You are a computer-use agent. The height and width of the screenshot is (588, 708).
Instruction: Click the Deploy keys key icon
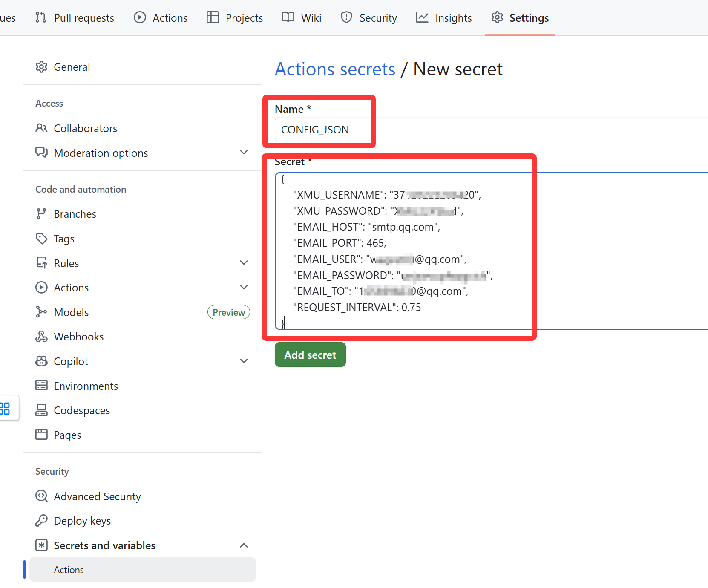41,521
